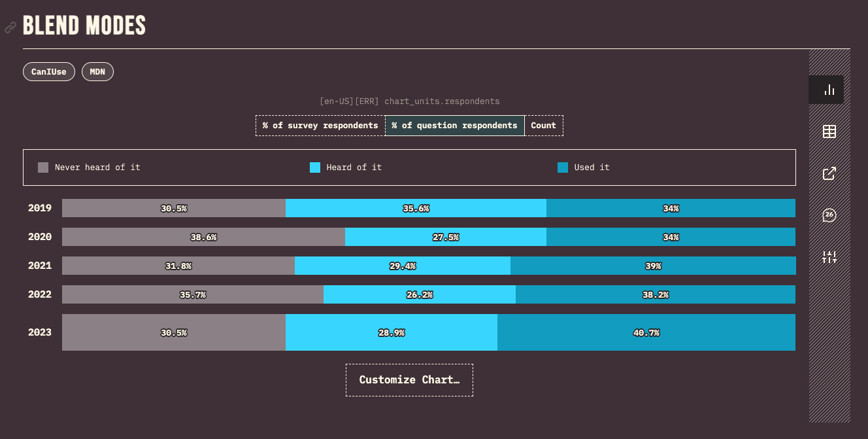Open the chart filters icon
The height and width of the screenshot is (439, 868).
point(829,257)
